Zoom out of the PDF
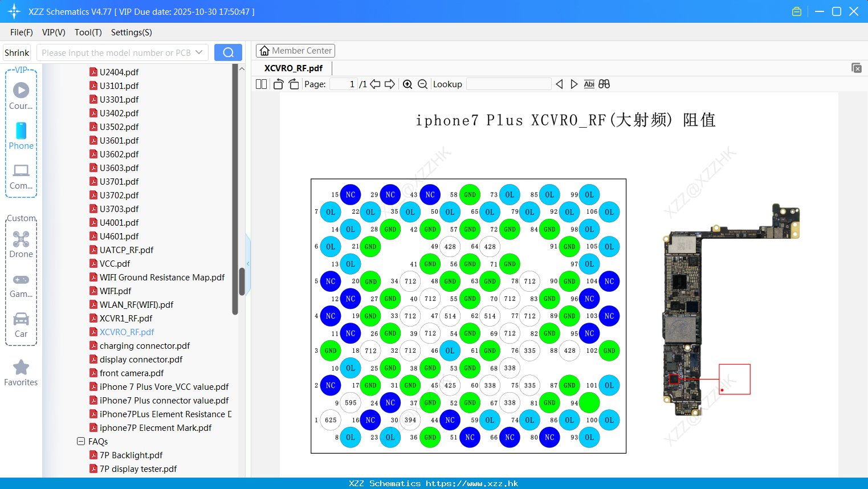This screenshot has height=489, width=868. coord(422,84)
